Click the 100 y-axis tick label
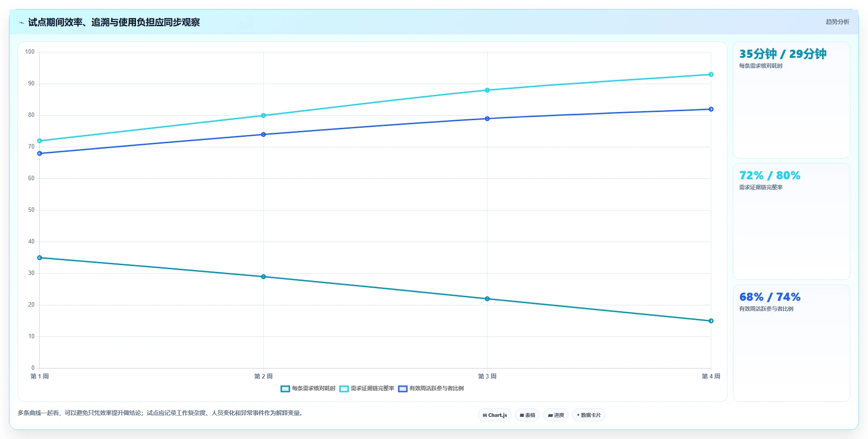This screenshot has width=868, height=439. pyautogui.click(x=30, y=52)
